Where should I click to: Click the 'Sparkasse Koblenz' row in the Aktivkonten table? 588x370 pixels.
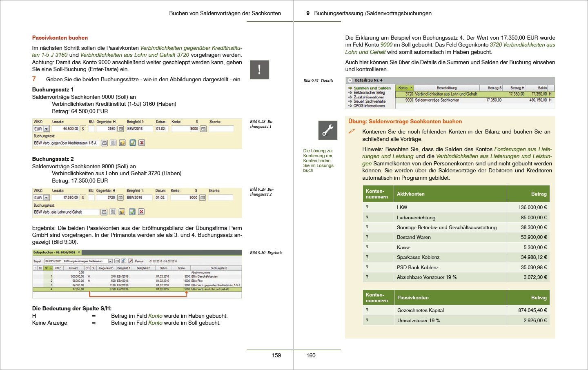[x=456, y=257]
